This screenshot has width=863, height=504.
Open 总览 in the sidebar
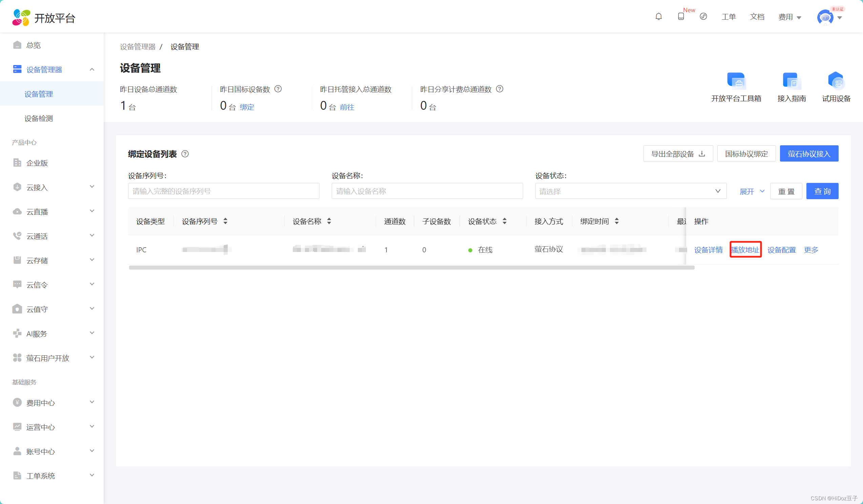pos(34,45)
